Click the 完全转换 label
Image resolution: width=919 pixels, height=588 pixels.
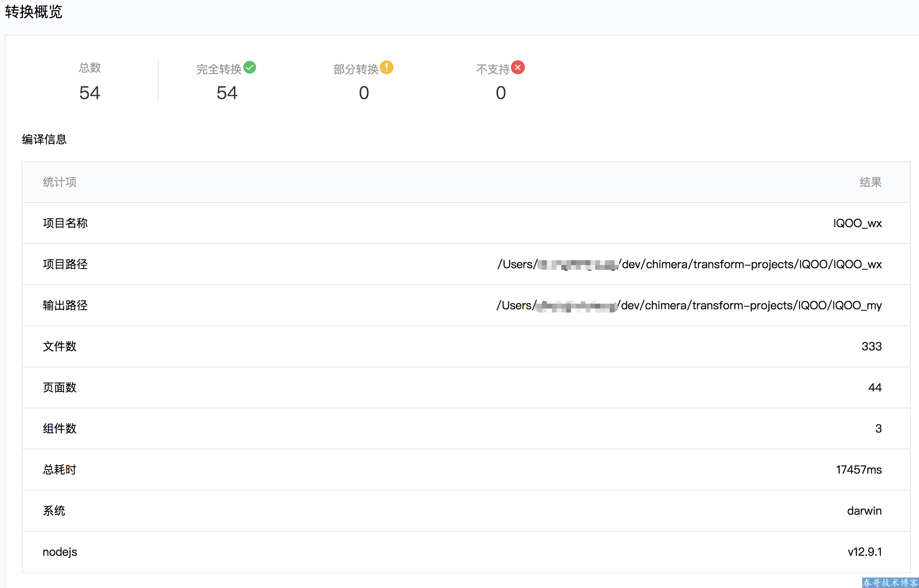[219, 69]
